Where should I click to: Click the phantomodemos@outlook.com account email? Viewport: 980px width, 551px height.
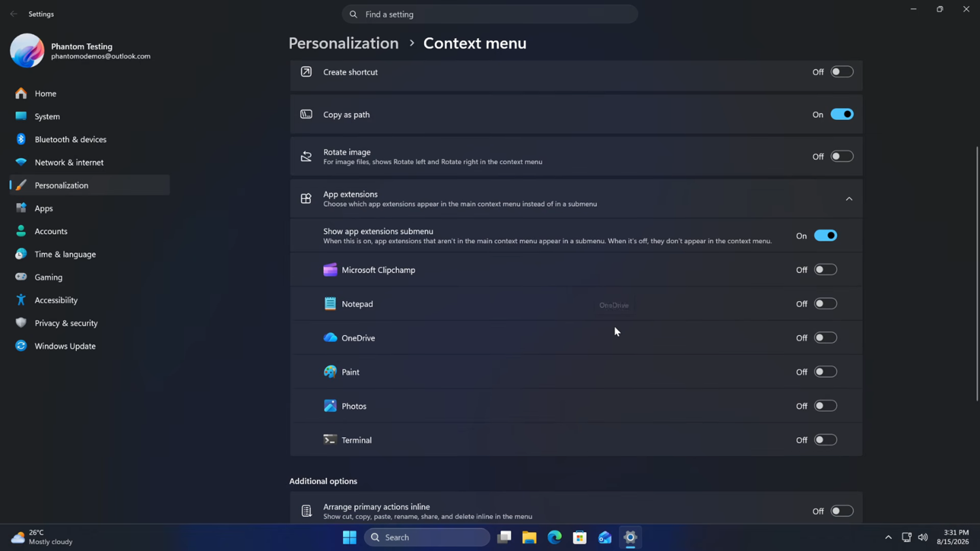[101, 57]
